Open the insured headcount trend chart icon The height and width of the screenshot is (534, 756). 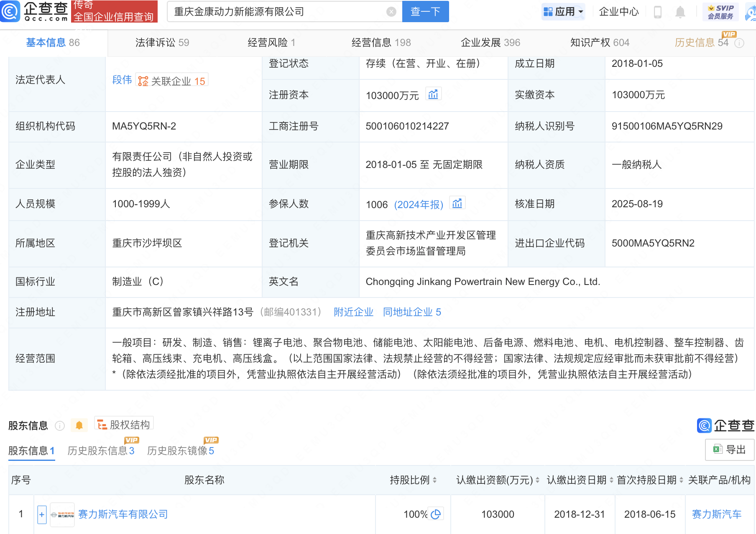(x=457, y=203)
